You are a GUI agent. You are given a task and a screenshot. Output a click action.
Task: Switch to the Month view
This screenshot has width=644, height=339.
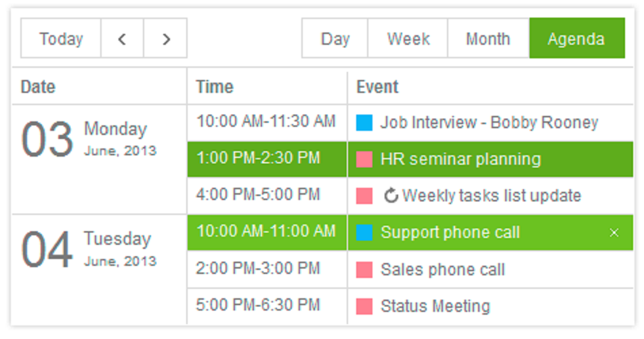[x=488, y=39]
